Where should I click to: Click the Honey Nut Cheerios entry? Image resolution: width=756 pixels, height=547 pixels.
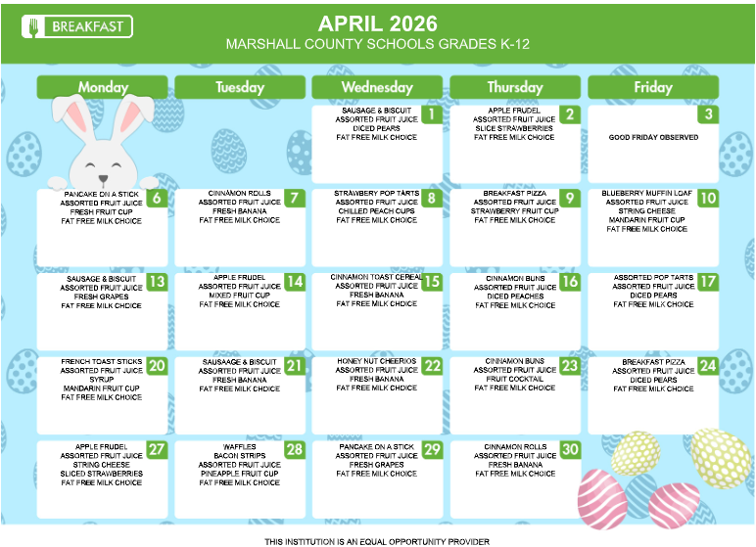(377, 362)
